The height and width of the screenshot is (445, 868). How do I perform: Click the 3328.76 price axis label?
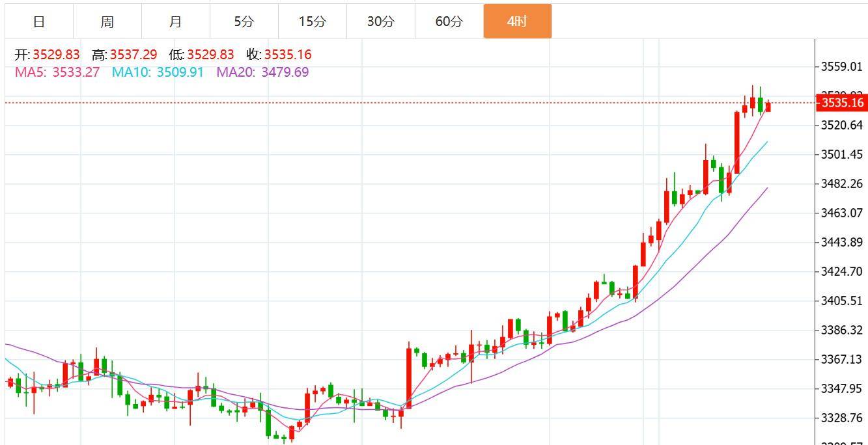(842, 418)
